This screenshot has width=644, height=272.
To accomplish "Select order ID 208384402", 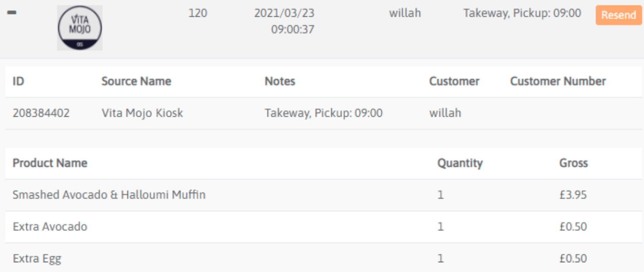I will 41,113.
